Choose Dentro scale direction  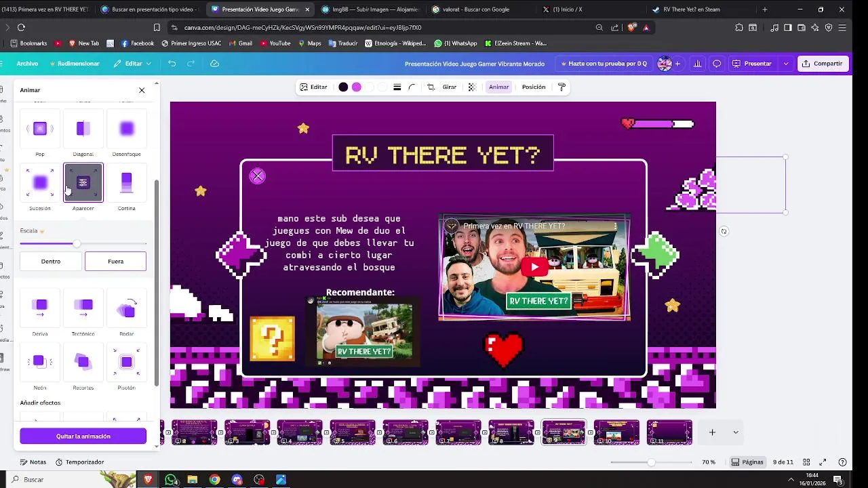[51, 261]
